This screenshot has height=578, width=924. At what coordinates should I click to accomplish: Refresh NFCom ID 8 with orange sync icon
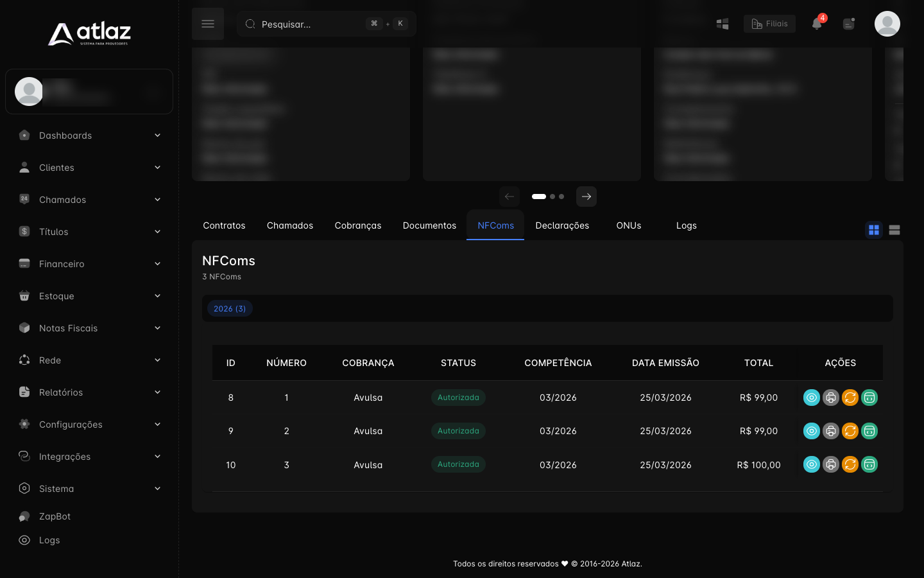tap(850, 398)
